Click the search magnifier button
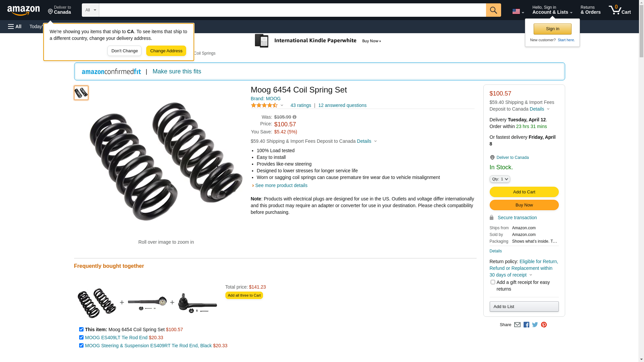This screenshot has height=362, width=644. (x=493, y=10)
